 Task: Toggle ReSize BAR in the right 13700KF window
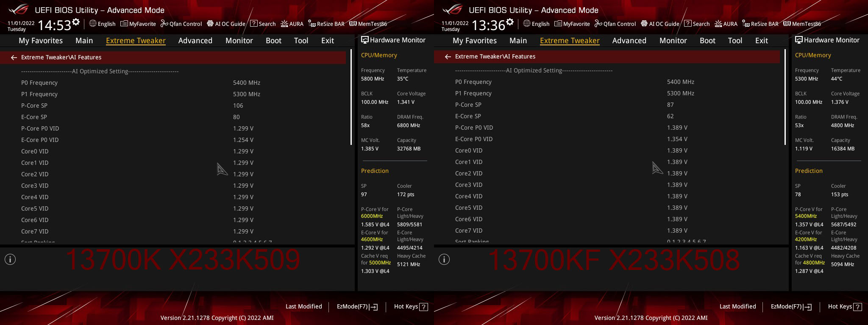click(x=760, y=24)
